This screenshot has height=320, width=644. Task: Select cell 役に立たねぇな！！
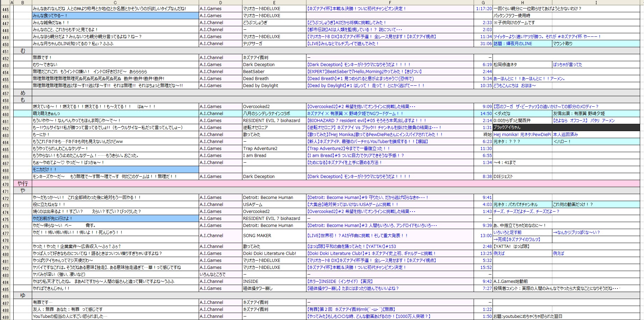click(115, 205)
